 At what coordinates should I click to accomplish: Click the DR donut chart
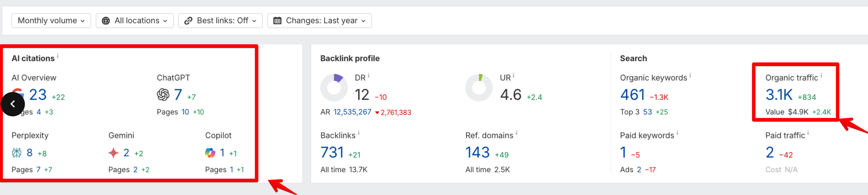pos(334,88)
